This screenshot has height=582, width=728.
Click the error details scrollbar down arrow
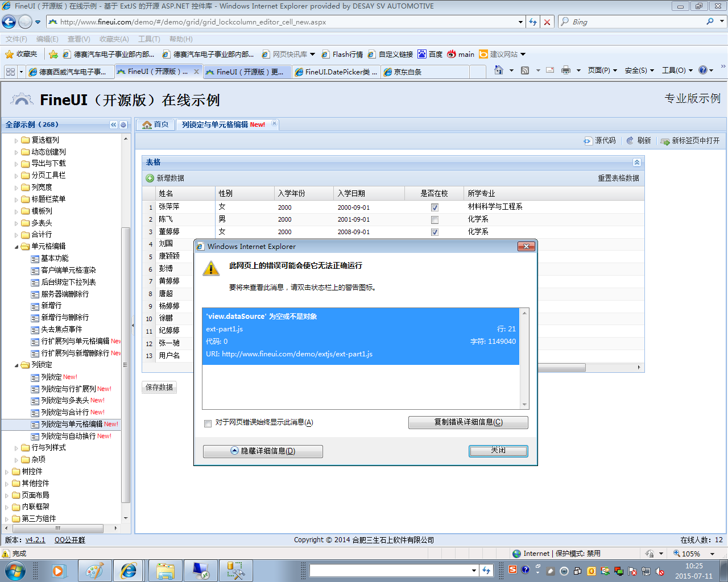[x=524, y=405]
